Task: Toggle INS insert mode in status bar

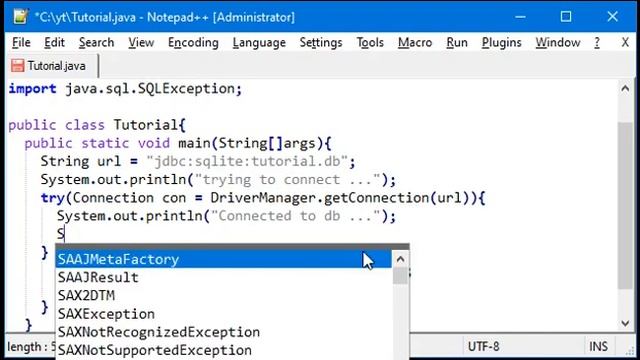Action: [598, 347]
